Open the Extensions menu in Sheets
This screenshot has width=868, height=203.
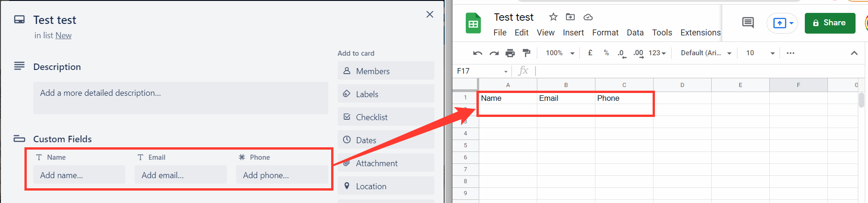(700, 33)
